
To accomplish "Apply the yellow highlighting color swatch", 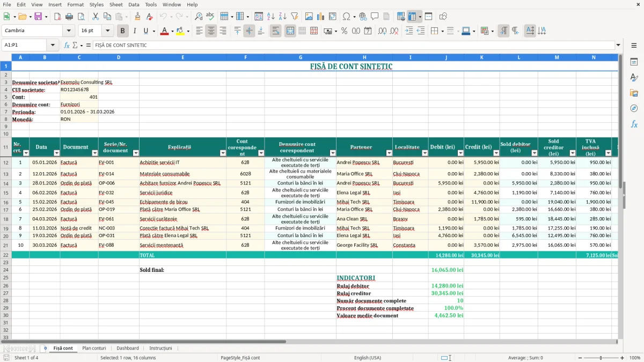I will [180, 31].
